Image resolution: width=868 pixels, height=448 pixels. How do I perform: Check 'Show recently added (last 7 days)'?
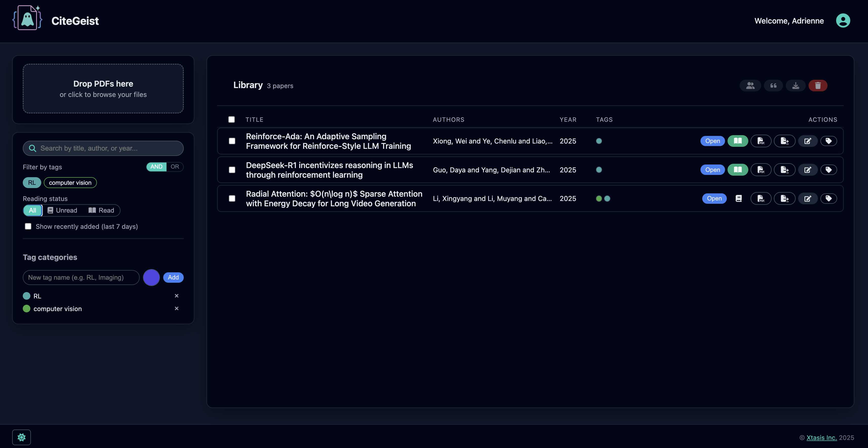(x=28, y=226)
